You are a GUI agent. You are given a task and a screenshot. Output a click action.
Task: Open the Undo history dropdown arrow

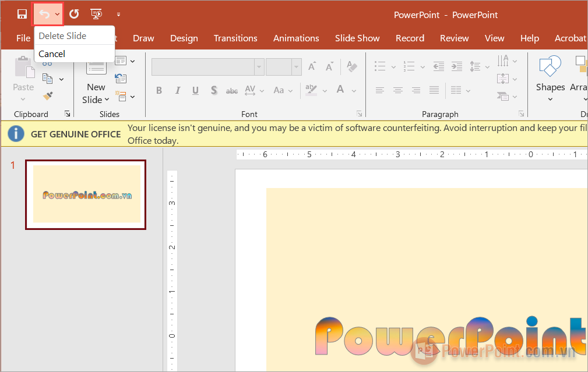(x=57, y=14)
